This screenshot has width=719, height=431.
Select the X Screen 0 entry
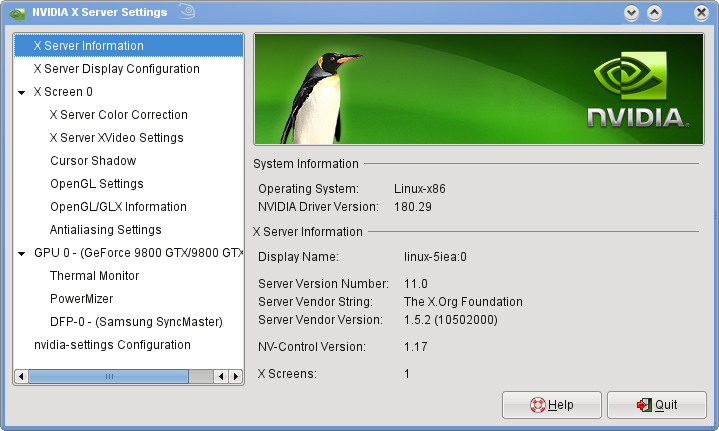63,92
